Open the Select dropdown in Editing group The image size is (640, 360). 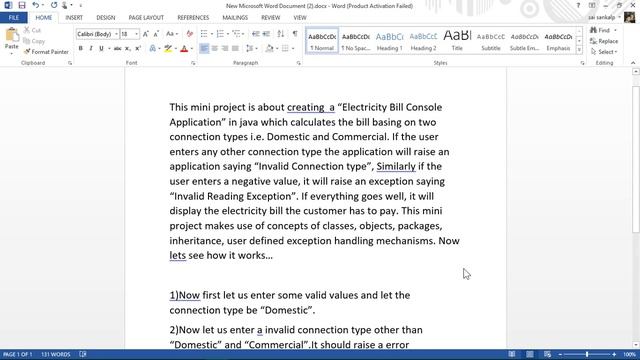coord(604,52)
